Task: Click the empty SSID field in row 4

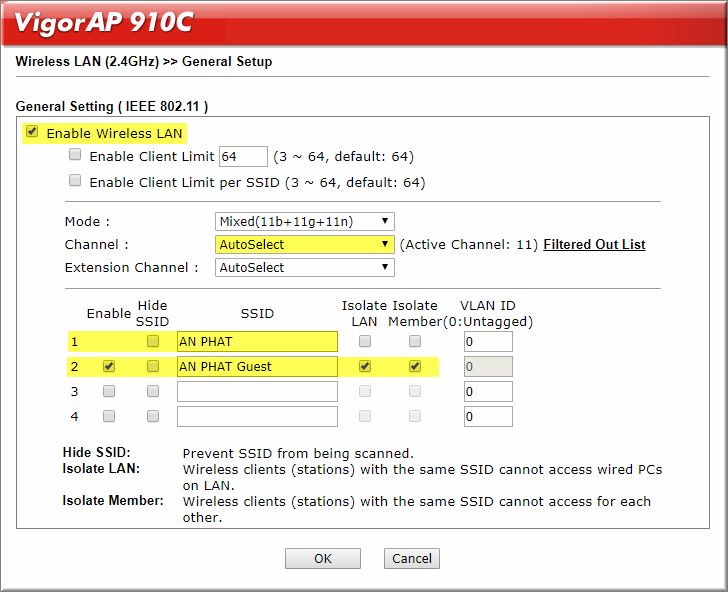Action: tap(257, 416)
